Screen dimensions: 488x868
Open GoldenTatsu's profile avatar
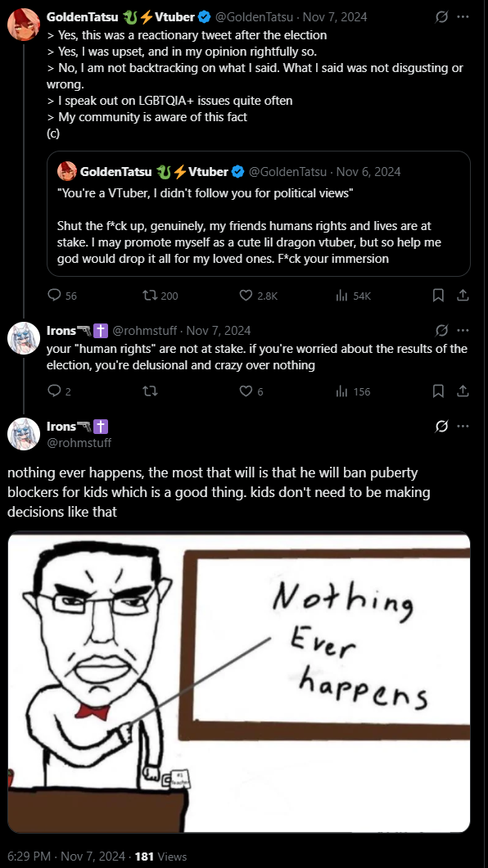point(24,25)
